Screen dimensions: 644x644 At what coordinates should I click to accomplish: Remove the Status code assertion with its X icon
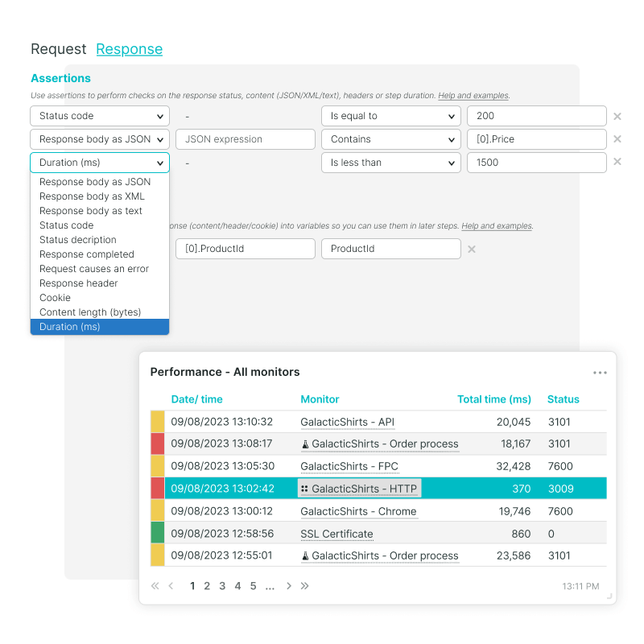pos(617,116)
